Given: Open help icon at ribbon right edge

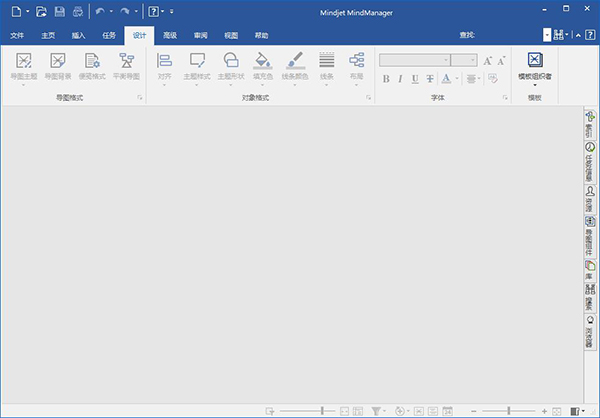Looking at the screenshot, I should [x=590, y=35].
